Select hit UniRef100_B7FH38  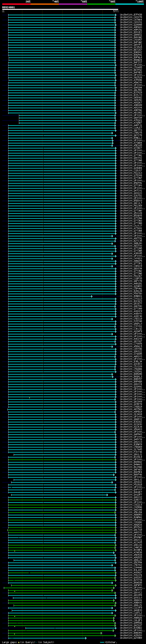(131, 15)
